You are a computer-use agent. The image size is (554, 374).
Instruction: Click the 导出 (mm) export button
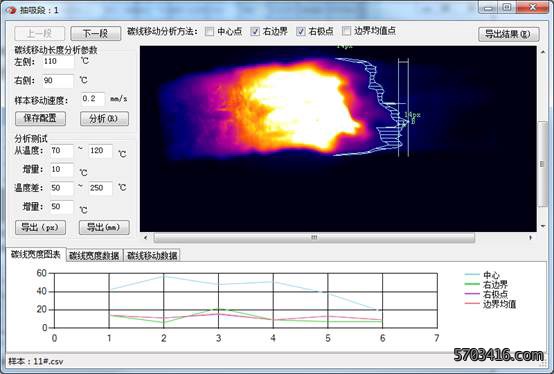coord(104,227)
